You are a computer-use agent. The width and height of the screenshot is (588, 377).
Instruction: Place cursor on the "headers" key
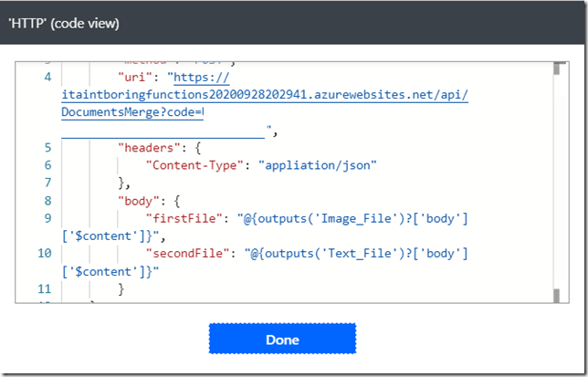150,147
